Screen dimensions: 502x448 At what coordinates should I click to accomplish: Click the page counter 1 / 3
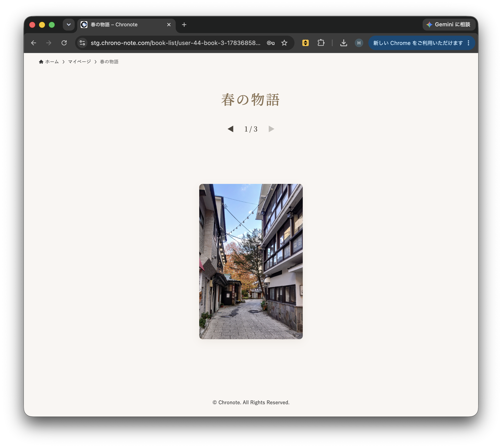[251, 129]
